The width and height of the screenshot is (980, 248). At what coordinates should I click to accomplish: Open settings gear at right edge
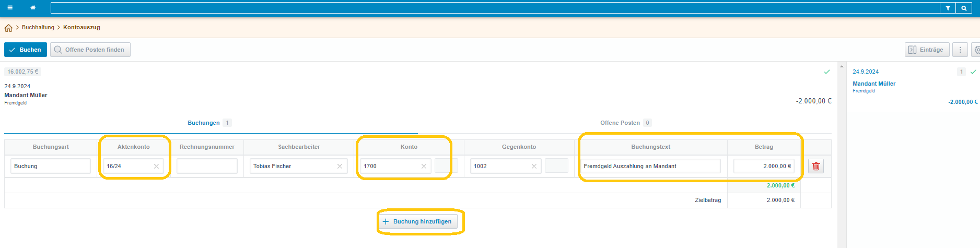tap(976, 50)
